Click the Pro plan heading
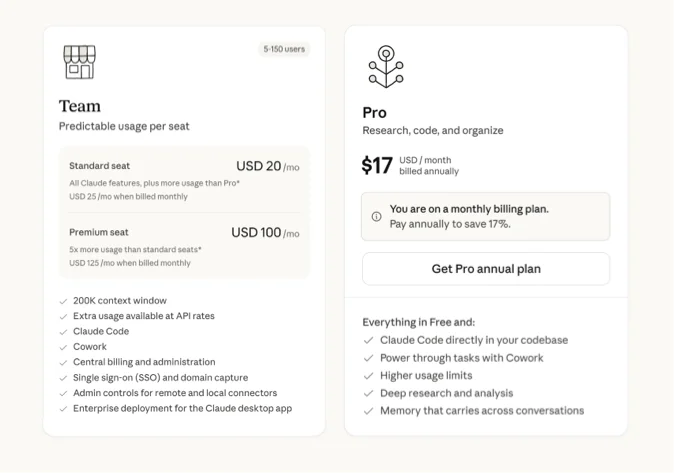Screen dimensions: 674x473 (374, 112)
